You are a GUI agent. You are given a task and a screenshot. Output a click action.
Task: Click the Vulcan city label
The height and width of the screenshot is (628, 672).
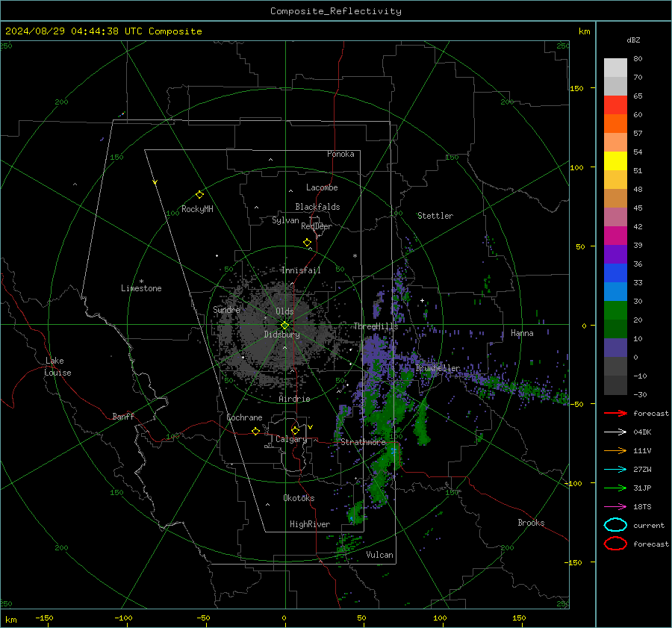click(379, 555)
